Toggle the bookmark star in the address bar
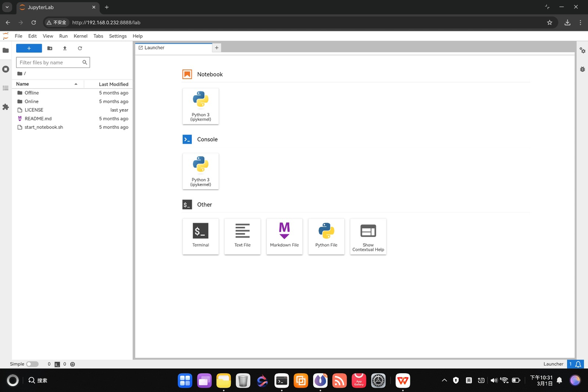This screenshot has width=588, height=392. click(550, 22)
